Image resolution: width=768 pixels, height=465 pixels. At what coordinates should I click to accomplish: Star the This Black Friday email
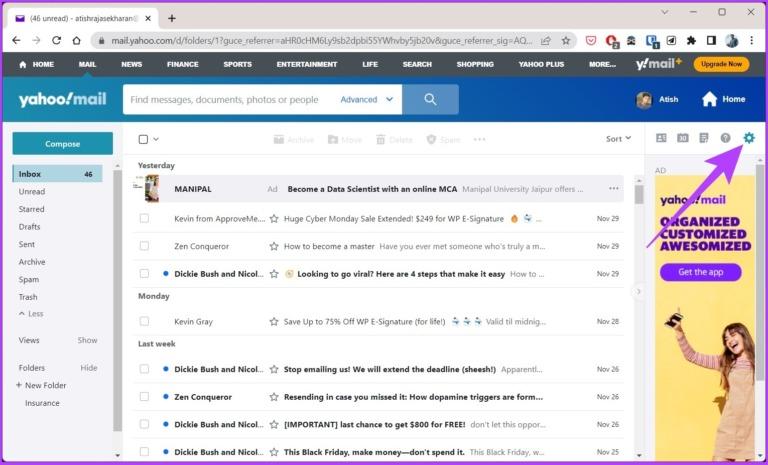pyautogui.click(x=274, y=452)
